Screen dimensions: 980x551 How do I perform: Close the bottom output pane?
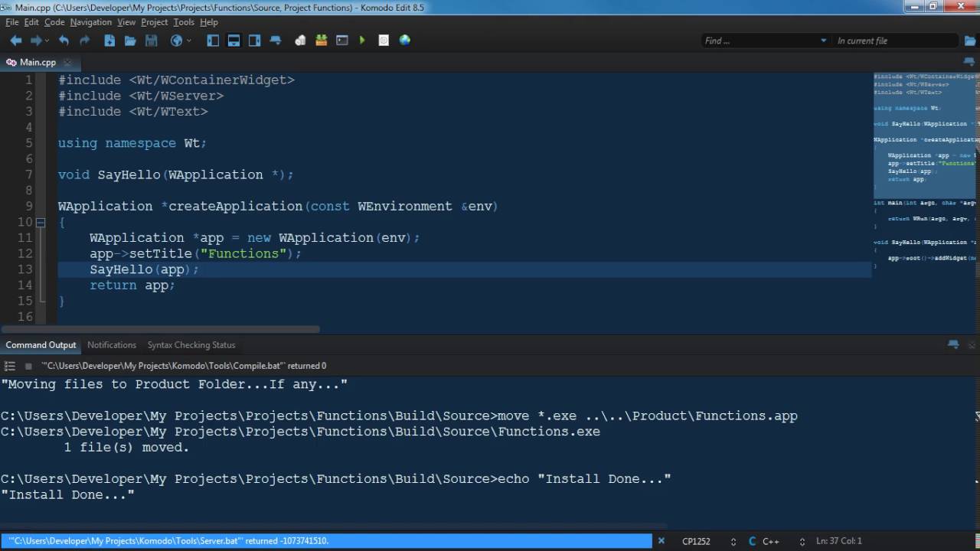point(971,344)
